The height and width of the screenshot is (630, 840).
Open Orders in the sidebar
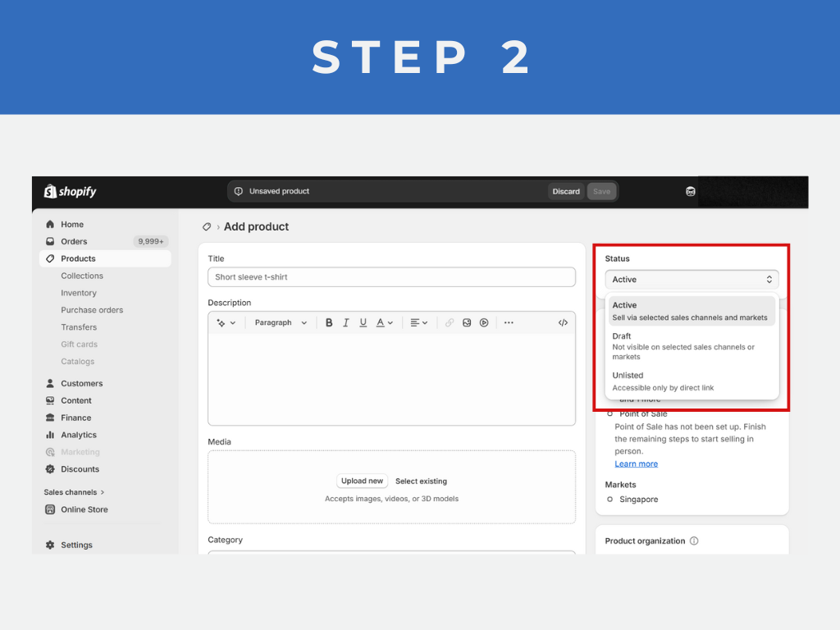(x=74, y=241)
